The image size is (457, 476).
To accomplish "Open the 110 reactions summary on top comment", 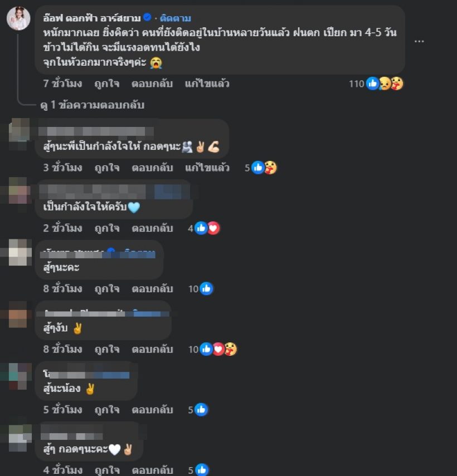I will coord(376,84).
